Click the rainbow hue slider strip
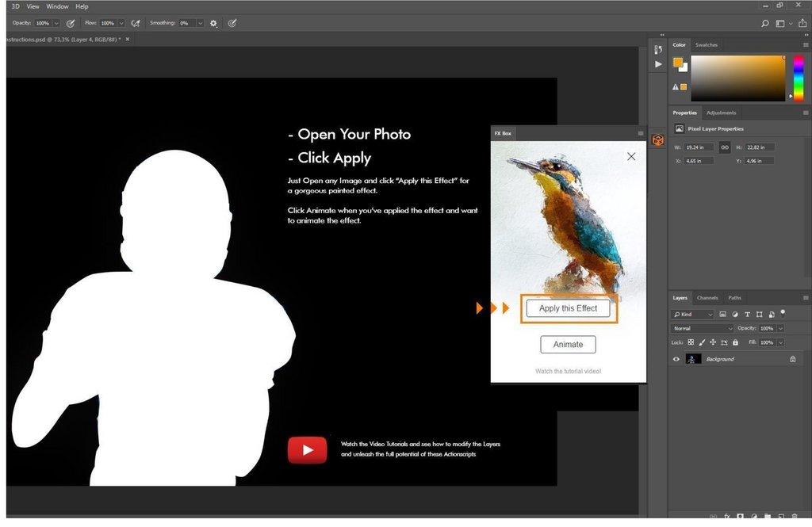Image resolution: width=812 pixels, height=527 pixels. click(x=798, y=78)
